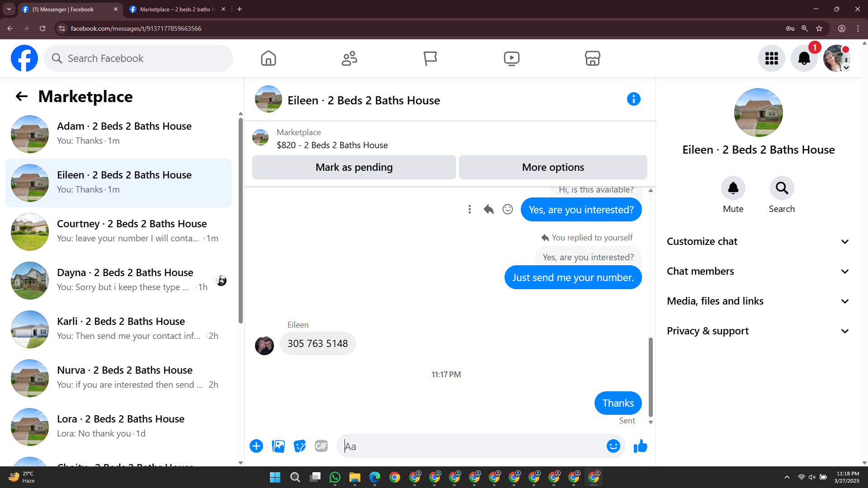Image resolution: width=868 pixels, height=488 pixels.
Task: Open more options for the interested message
Action: click(470, 209)
